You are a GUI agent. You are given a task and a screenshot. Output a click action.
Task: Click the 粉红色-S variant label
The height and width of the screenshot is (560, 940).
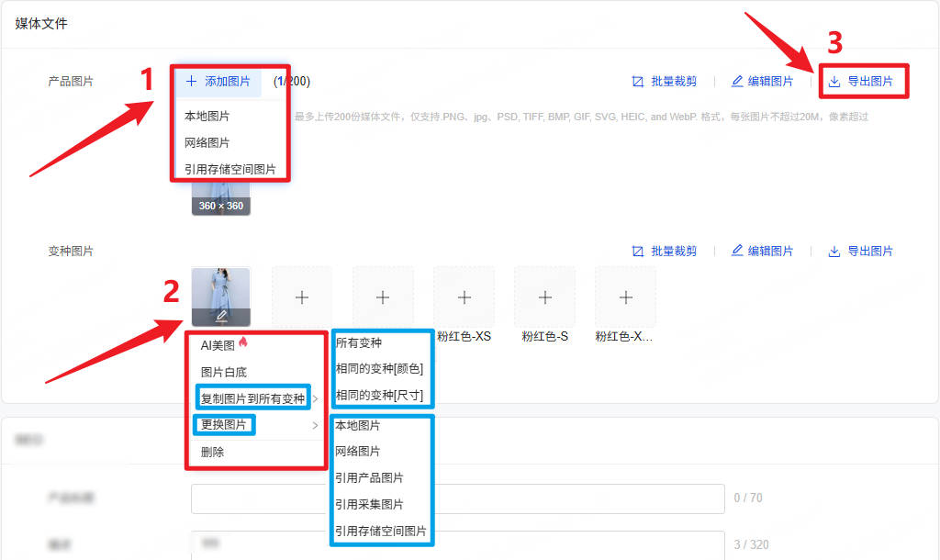(545, 336)
